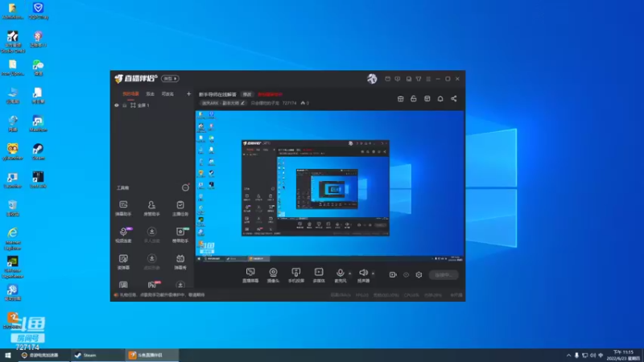Open the phone screen casting source
This screenshot has height=362, width=644.
pos(295,275)
